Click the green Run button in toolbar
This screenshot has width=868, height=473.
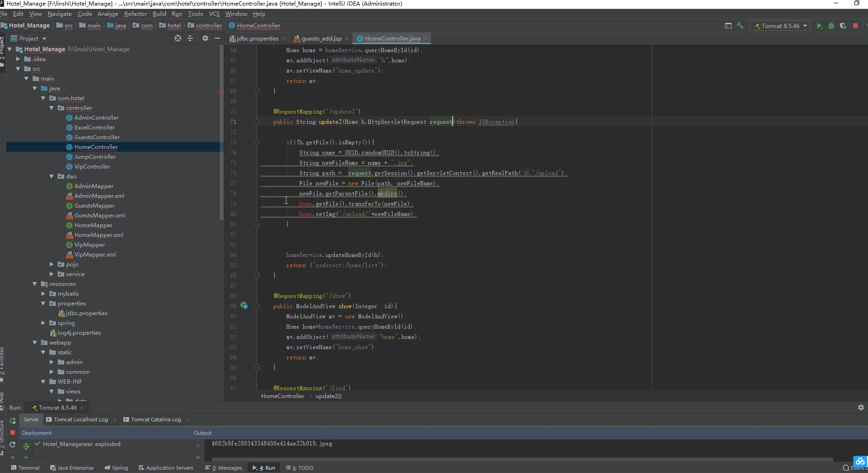coord(820,26)
